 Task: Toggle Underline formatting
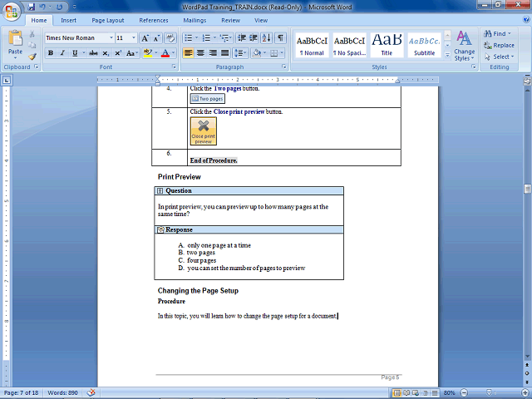[x=75, y=53]
